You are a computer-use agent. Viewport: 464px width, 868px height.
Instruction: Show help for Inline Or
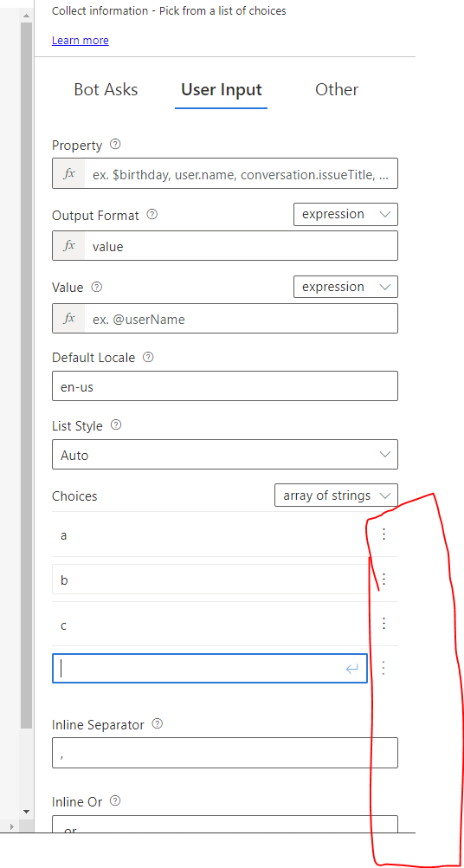tap(115, 800)
